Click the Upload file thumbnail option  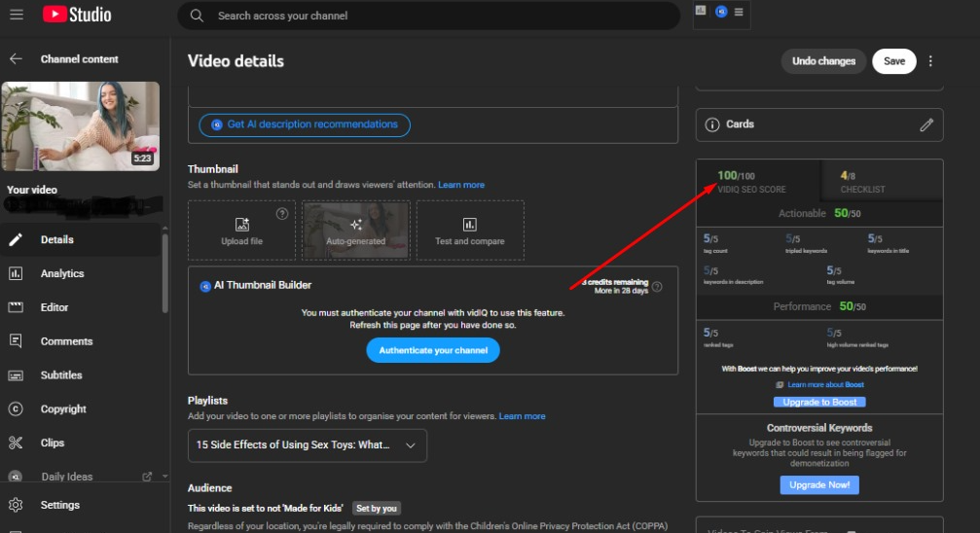[241, 231]
